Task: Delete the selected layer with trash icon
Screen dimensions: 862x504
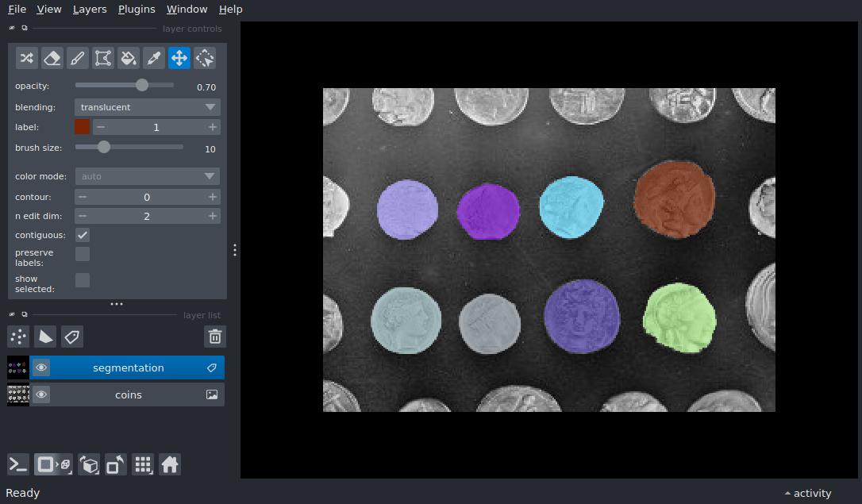Action: pyautogui.click(x=215, y=337)
